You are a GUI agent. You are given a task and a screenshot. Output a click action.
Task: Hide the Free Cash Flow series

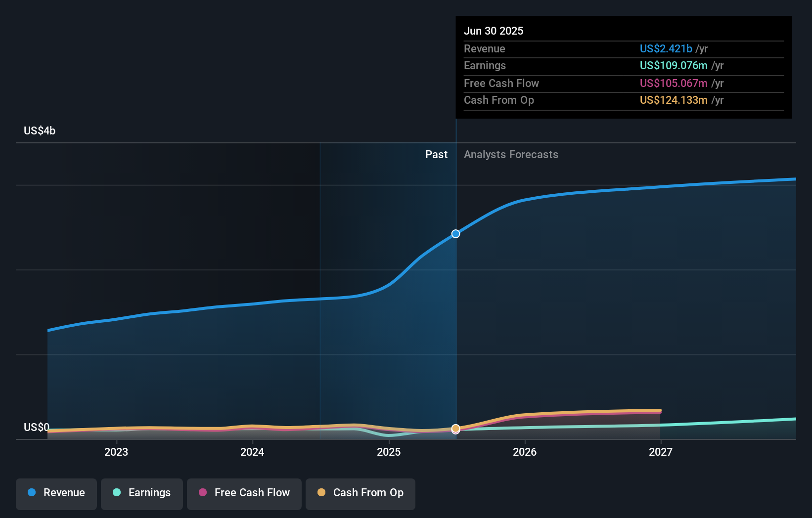coord(244,493)
